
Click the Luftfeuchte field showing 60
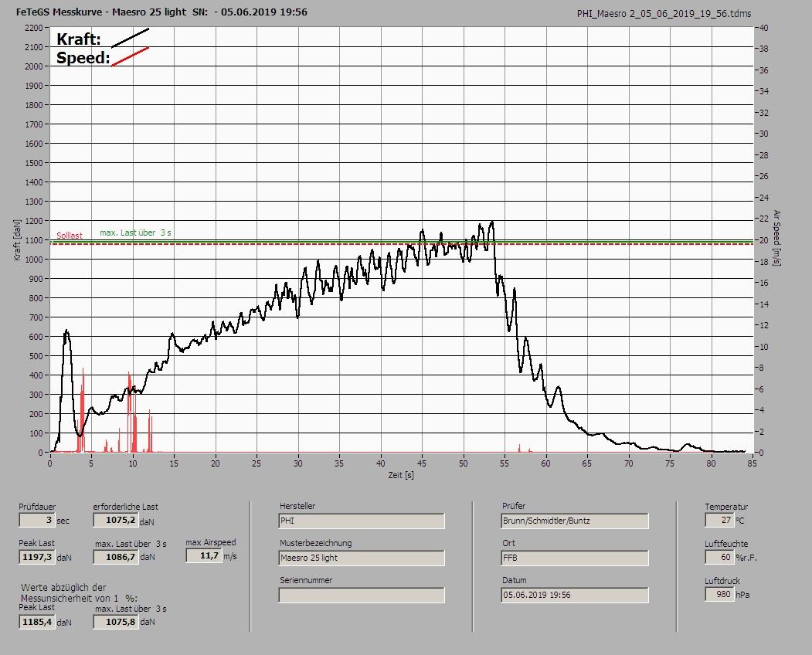(x=719, y=557)
